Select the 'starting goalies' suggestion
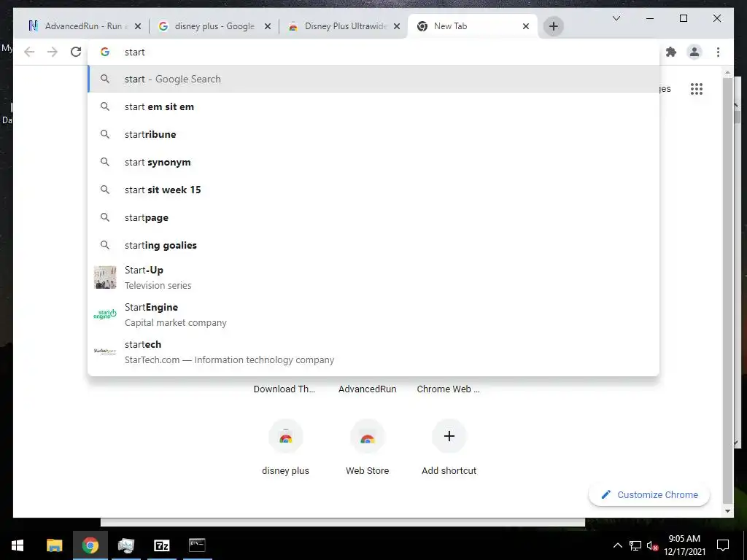The width and height of the screenshot is (747, 560). [x=374, y=245]
